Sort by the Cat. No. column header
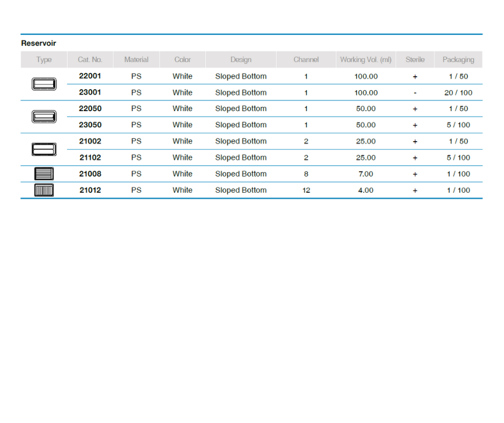This screenshot has height=423, width=504. point(90,60)
